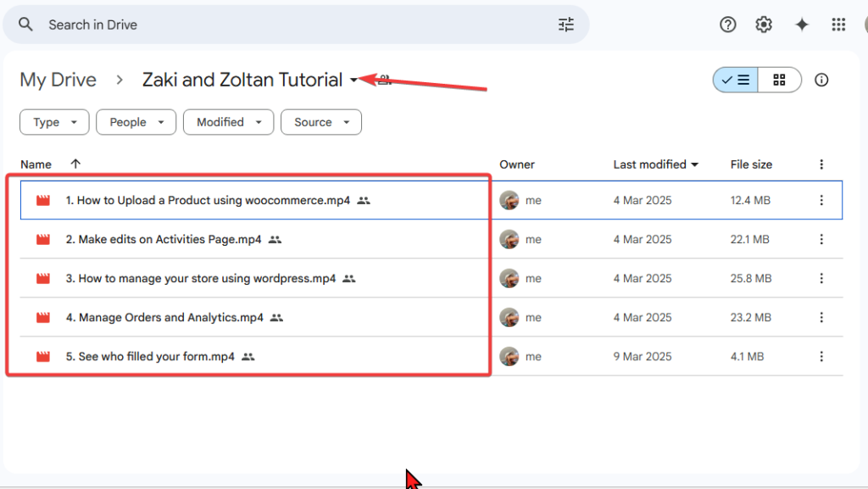Click the Name column header
The height and width of the screenshot is (489, 868).
click(36, 164)
